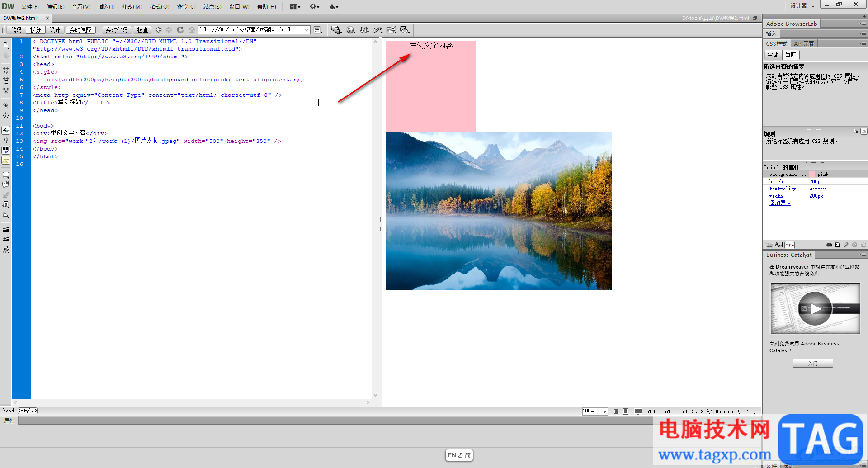Switch to the 全部 (All) CSS mode
Screen dimensions: 868x468
pos(773,55)
